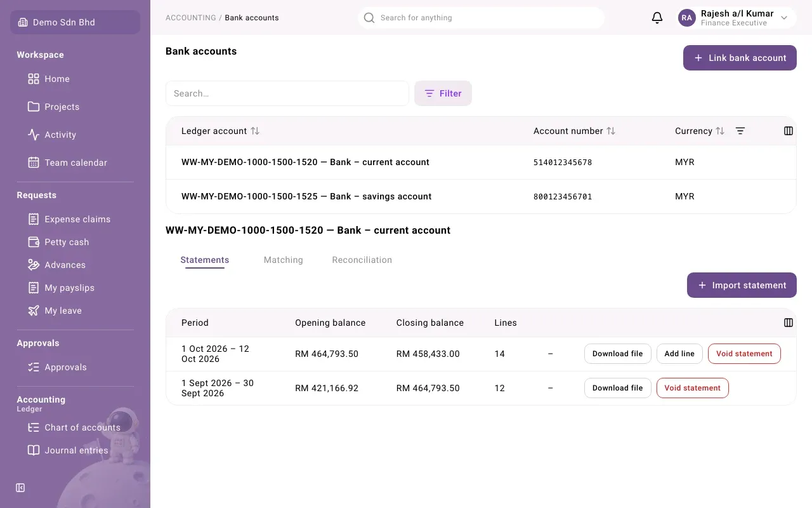The height and width of the screenshot is (508, 812).
Task: Click the RA user avatar
Action: tap(687, 18)
